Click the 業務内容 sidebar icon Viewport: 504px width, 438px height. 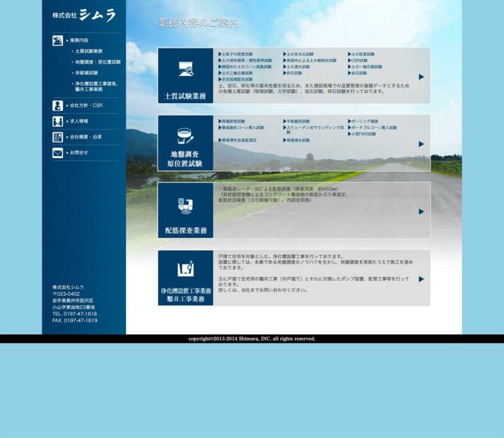coord(58,40)
